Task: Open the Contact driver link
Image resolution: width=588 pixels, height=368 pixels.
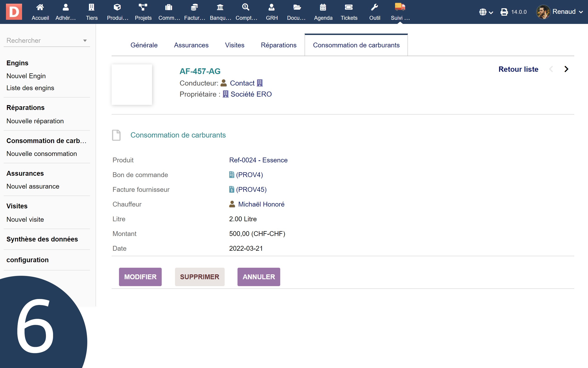Action: click(x=242, y=83)
